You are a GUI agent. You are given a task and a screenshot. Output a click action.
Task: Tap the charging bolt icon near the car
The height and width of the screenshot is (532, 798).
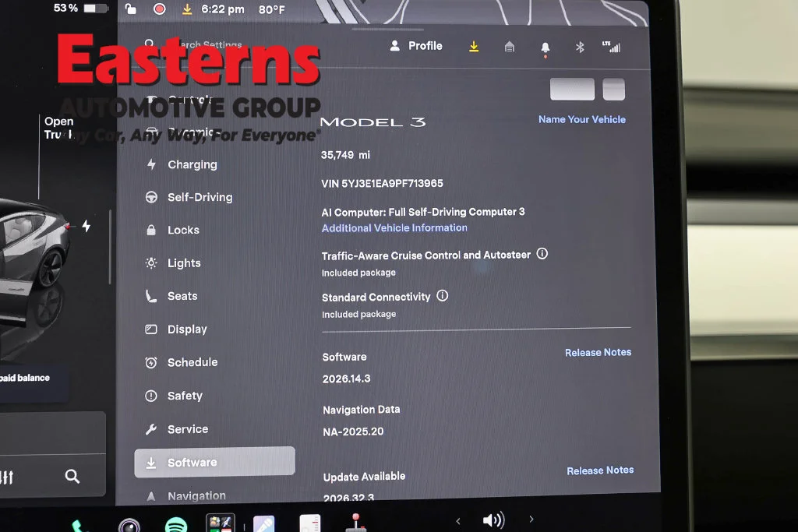[x=87, y=226]
